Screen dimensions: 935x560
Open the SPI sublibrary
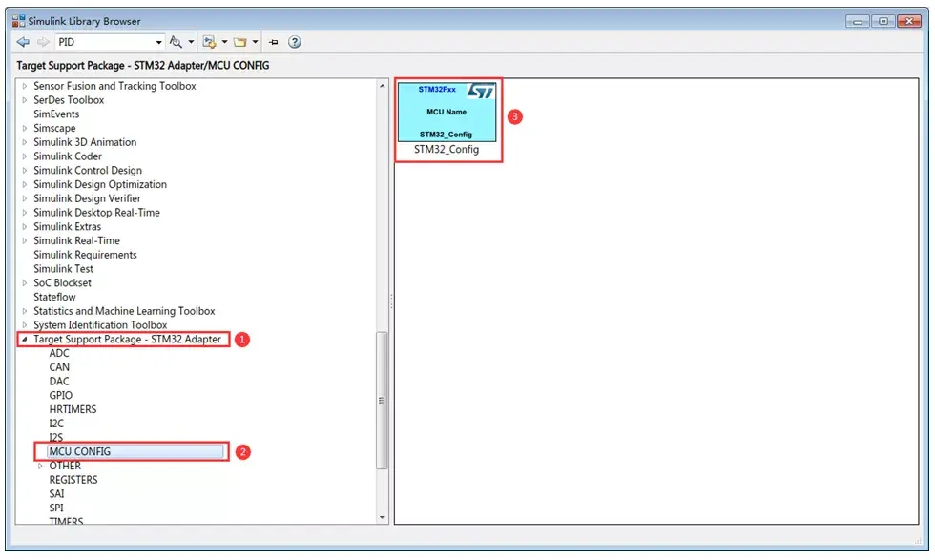tap(56, 508)
